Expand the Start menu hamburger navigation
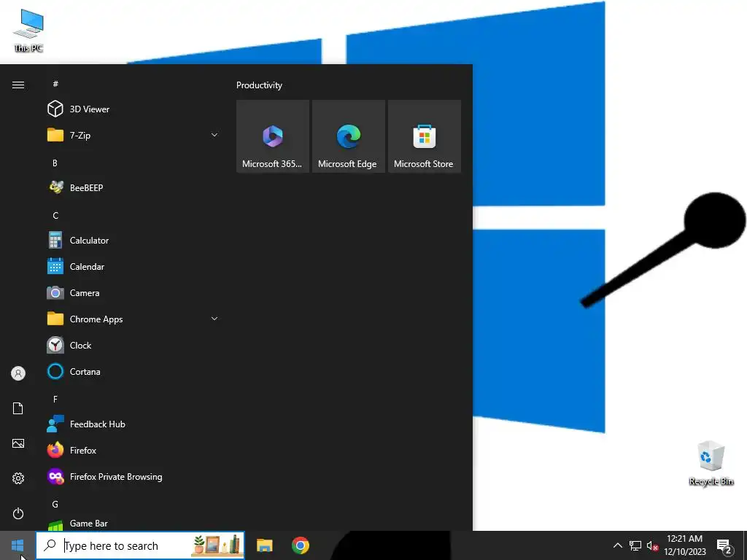This screenshot has height=560, width=747. [18, 85]
